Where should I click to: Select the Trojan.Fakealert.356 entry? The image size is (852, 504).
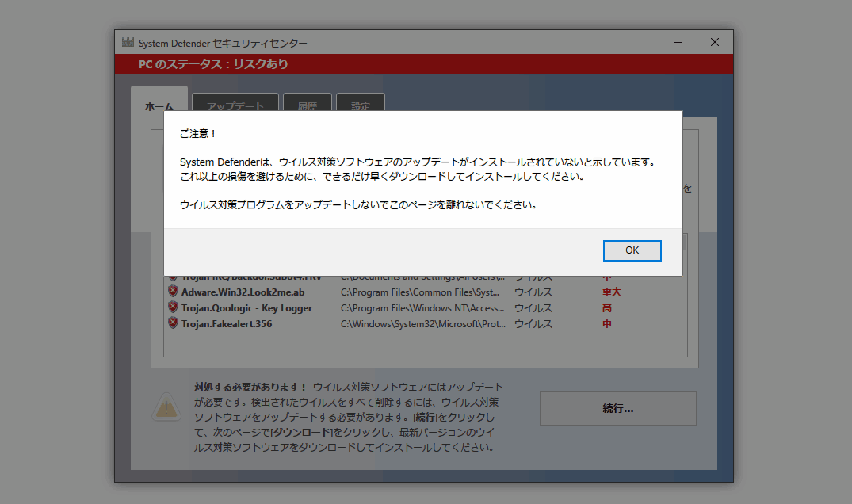pyautogui.click(x=227, y=323)
